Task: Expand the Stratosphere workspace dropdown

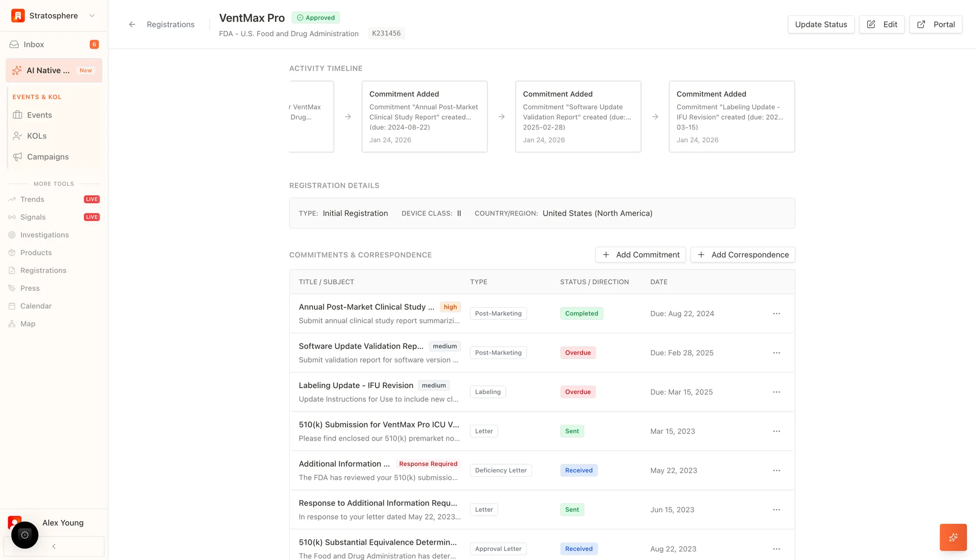Action: [x=91, y=15]
